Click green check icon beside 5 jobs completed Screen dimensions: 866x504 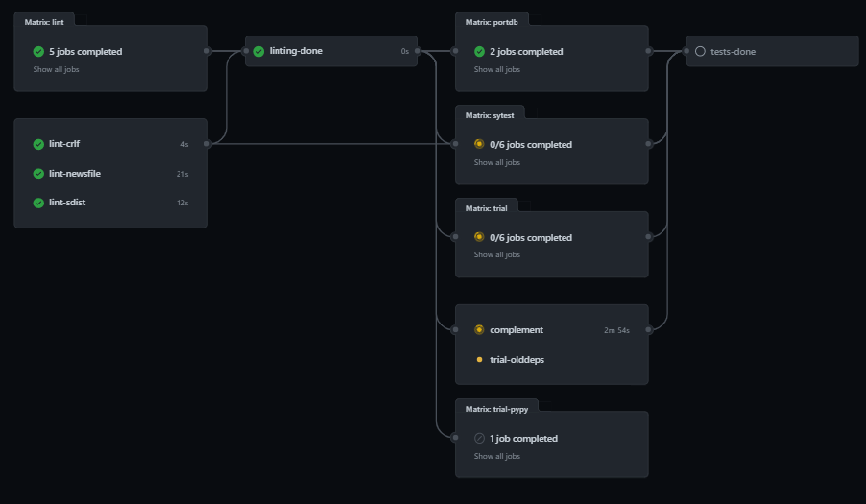(38, 51)
